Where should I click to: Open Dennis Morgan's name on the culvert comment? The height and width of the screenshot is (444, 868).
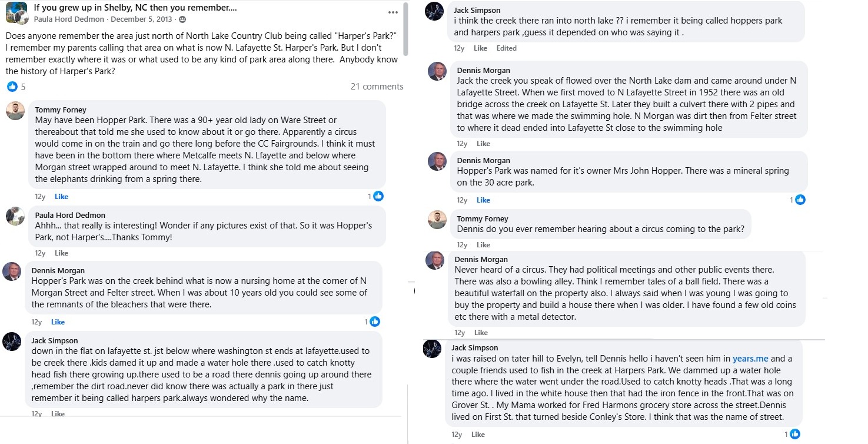[x=483, y=71]
